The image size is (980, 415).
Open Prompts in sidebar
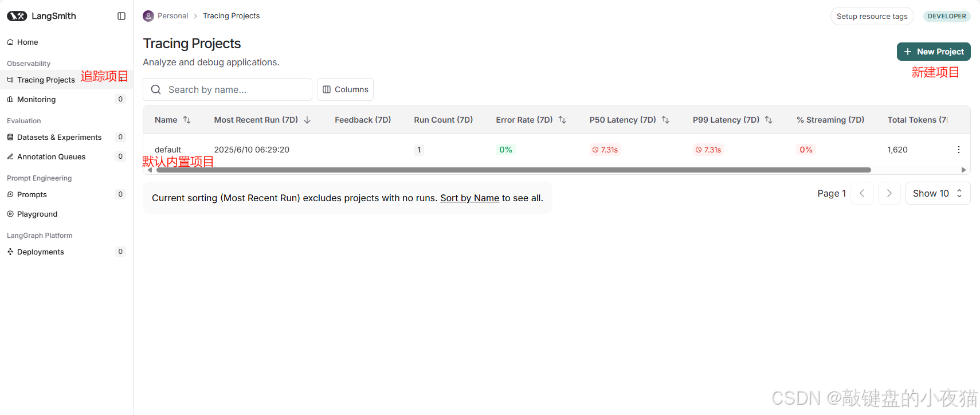click(66, 194)
